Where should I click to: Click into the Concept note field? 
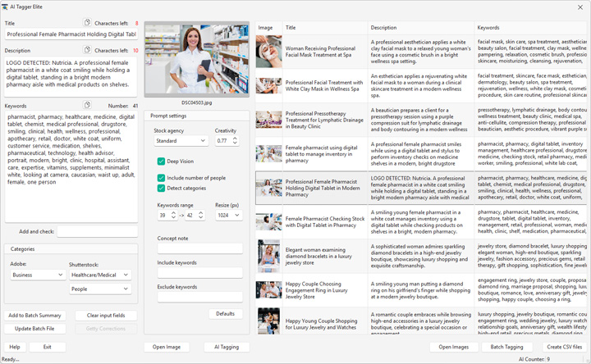(x=199, y=248)
